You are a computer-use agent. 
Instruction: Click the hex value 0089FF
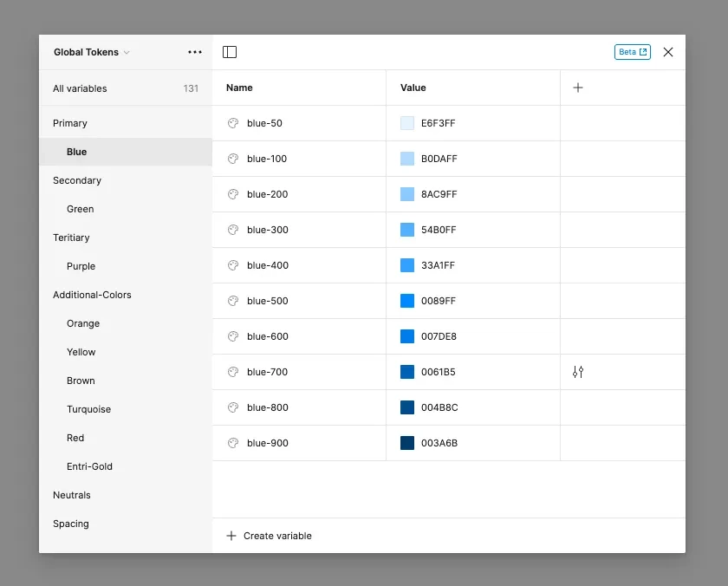click(439, 301)
